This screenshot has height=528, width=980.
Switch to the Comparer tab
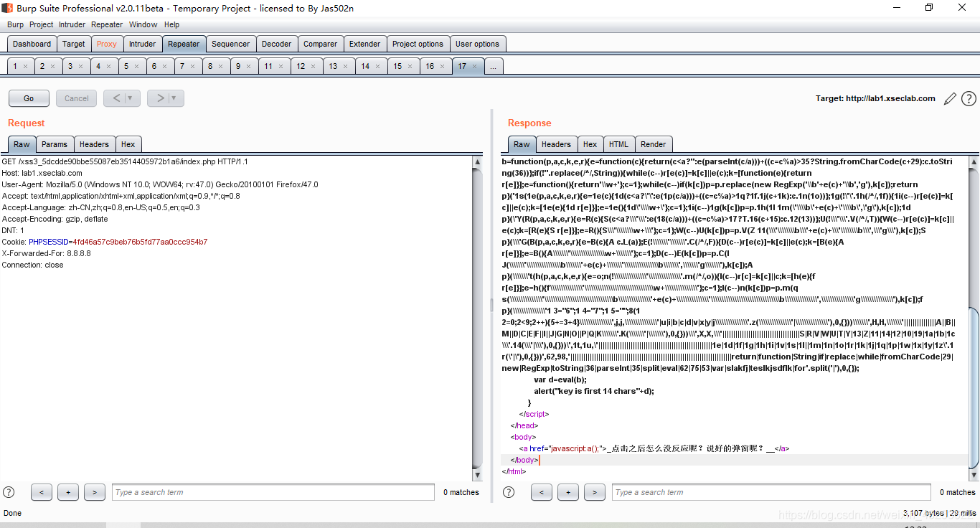[320, 44]
